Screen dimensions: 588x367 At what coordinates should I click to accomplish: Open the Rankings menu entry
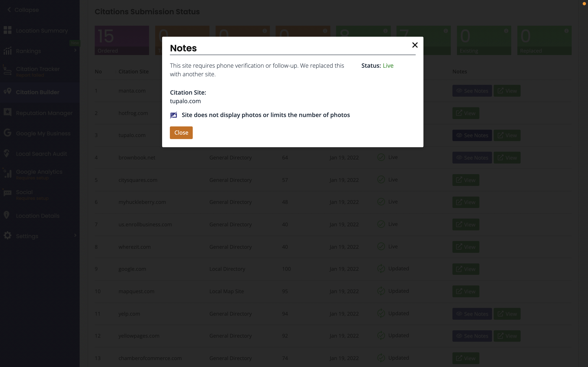(28, 51)
